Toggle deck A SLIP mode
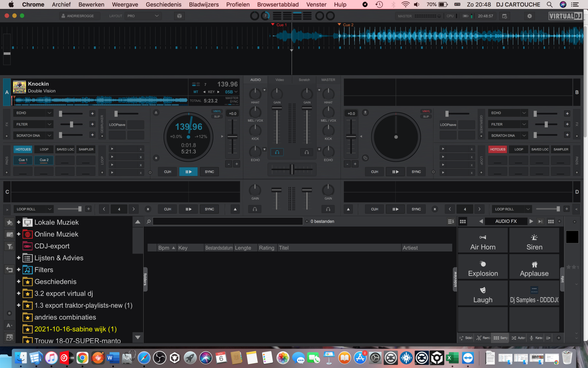The image size is (588, 368). coord(217,117)
